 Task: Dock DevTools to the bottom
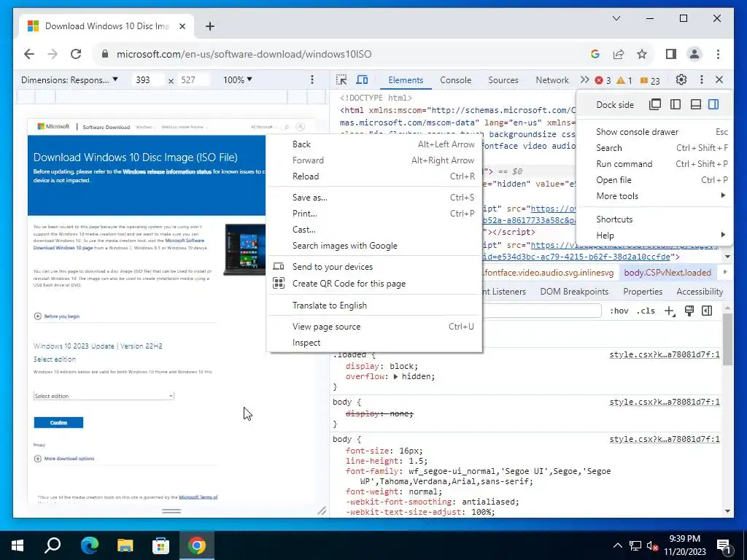tap(695, 104)
